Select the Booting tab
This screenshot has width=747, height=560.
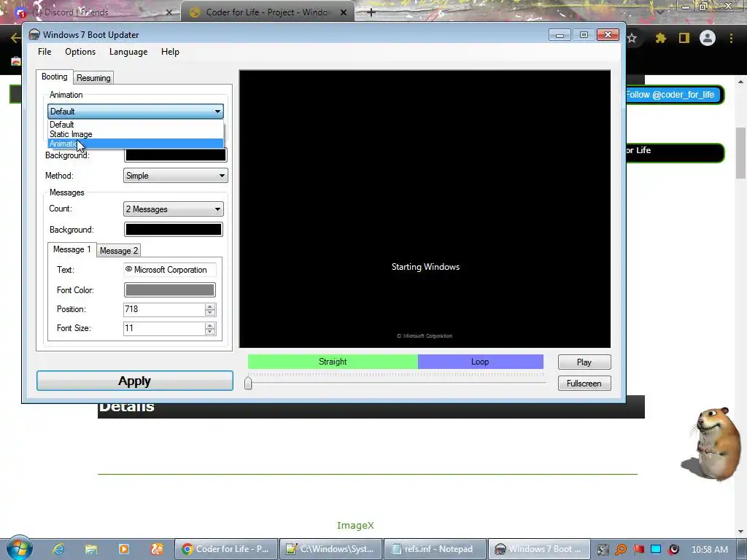[54, 77]
